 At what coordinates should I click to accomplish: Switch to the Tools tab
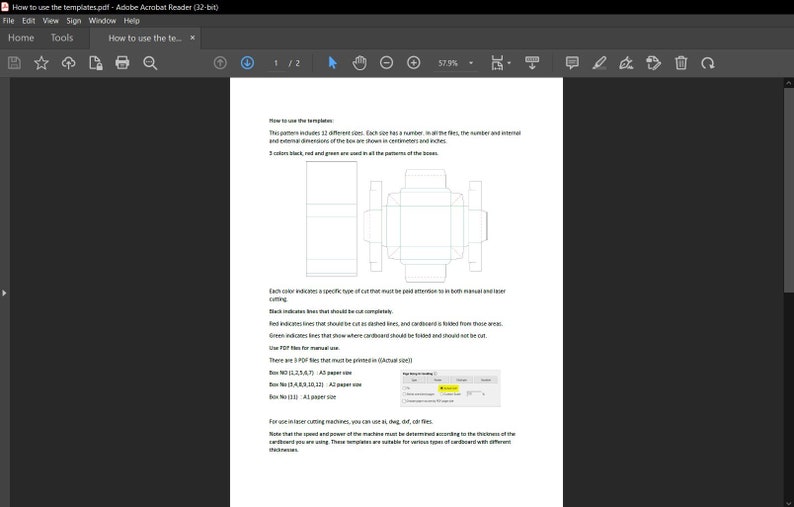point(62,38)
